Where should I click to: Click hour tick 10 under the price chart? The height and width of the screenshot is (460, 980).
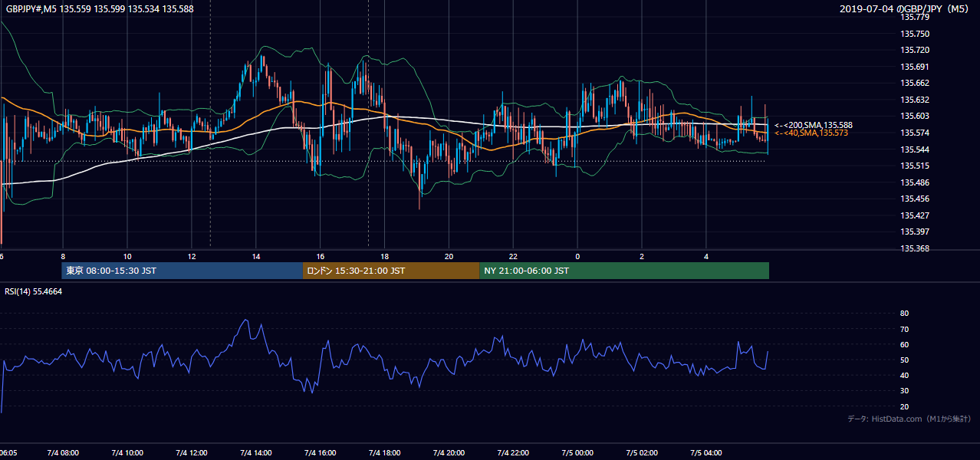tap(127, 256)
